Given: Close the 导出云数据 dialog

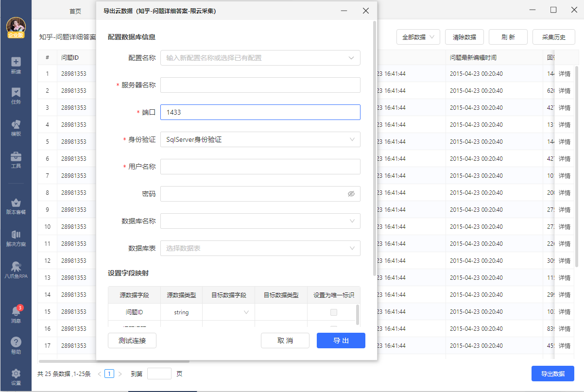Looking at the screenshot, I should [366, 11].
